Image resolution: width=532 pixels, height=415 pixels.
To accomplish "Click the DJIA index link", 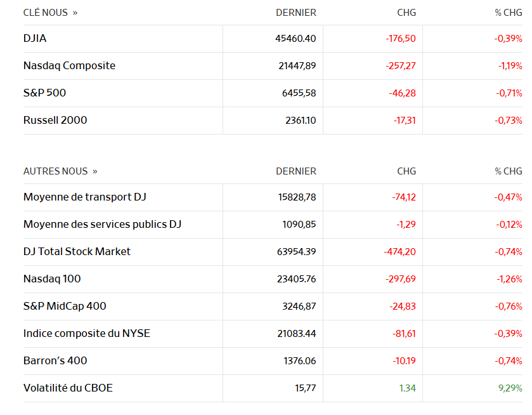I will coord(35,39).
